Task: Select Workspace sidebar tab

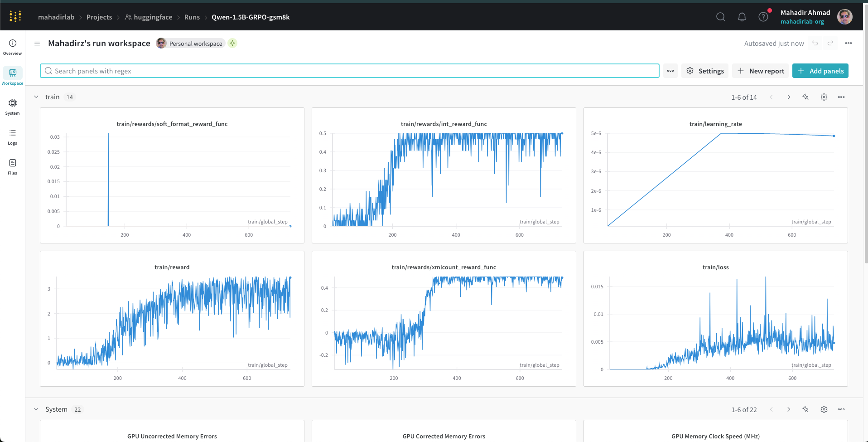Action: coord(12,77)
